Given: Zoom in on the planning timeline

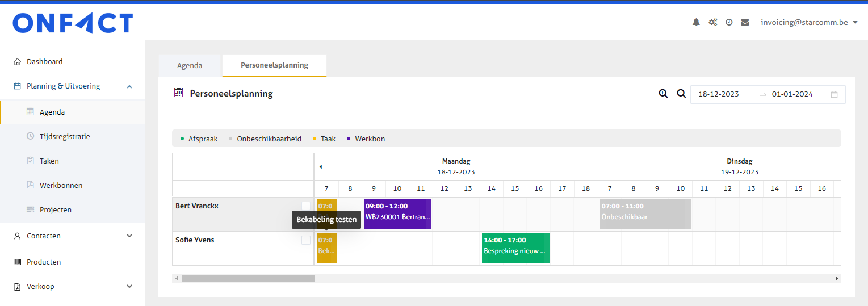Looking at the screenshot, I should pos(663,94).
